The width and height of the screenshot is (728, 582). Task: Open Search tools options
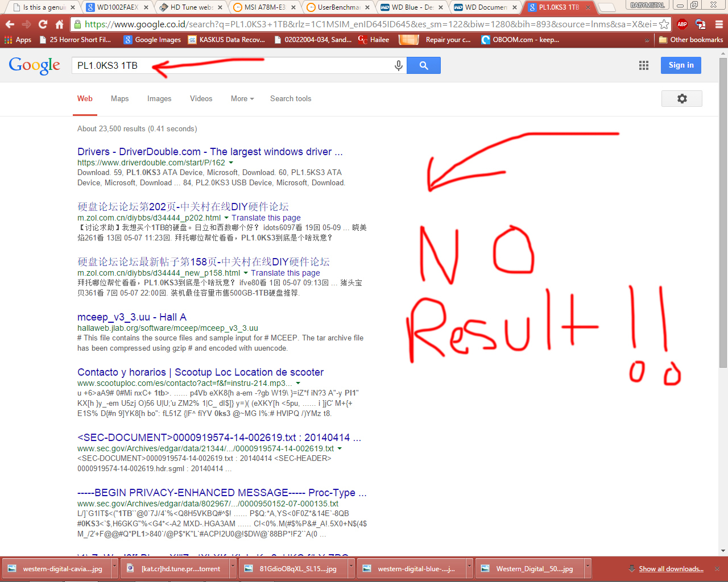pyautogui.click(x=291, y=98)
